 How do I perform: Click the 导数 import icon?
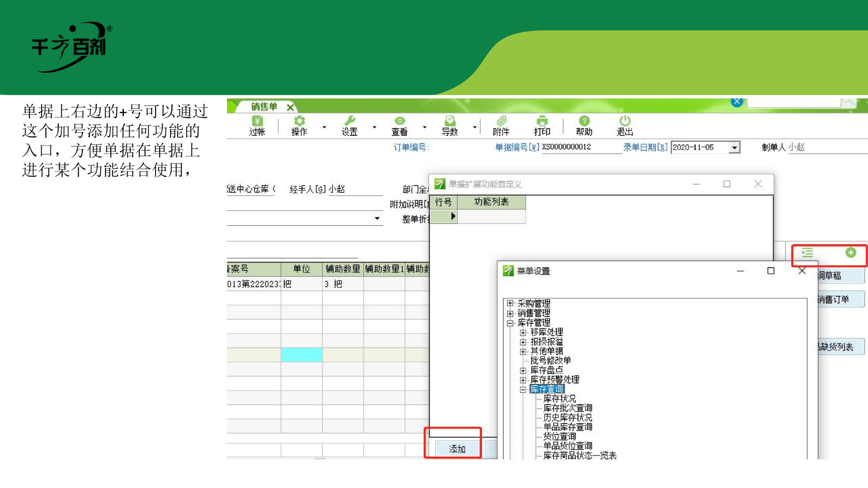pos(449,122)
